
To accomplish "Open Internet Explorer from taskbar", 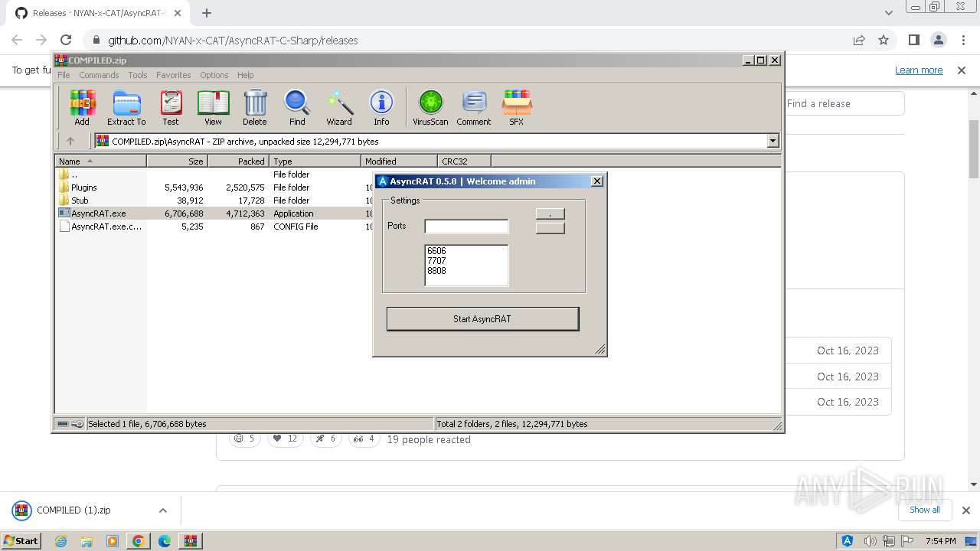I will click(x=60, y=540).
